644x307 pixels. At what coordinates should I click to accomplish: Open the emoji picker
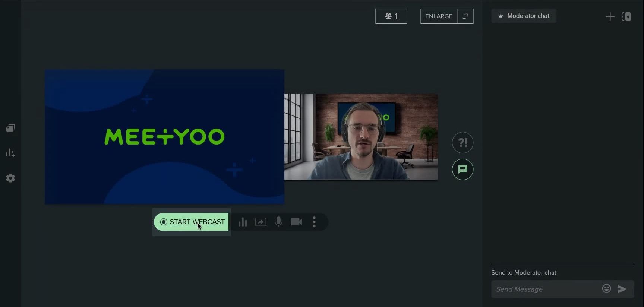click(606, 289)
